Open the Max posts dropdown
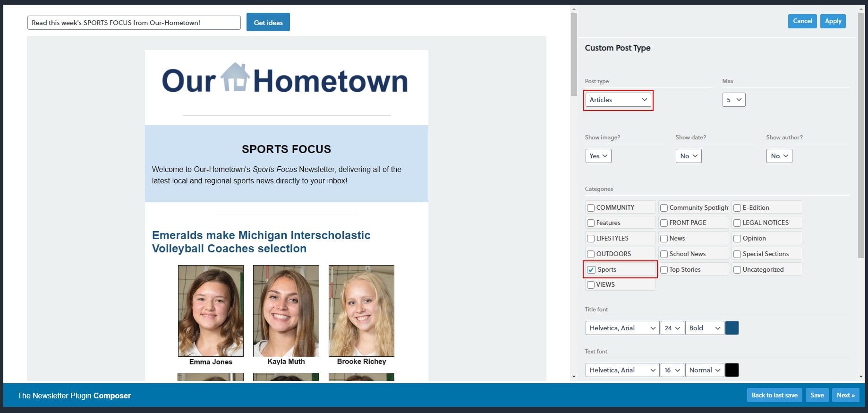868x413 pixels. pos(734,100)
